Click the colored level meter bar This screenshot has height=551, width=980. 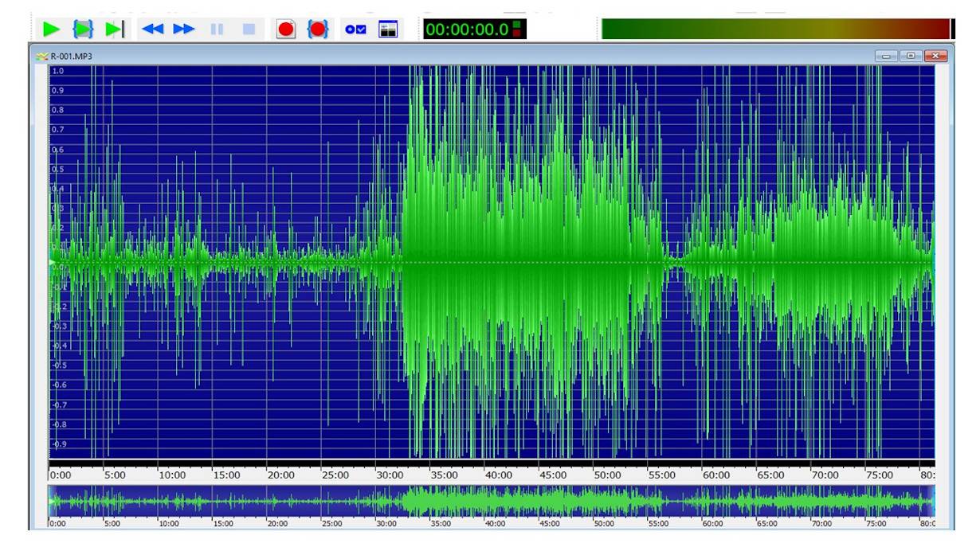776,29
